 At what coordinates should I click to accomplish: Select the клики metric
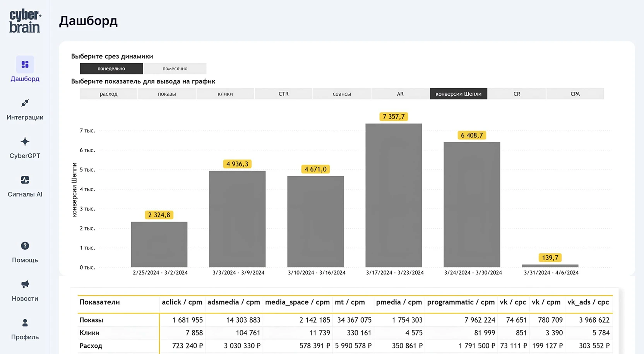[x=225, y=94]
